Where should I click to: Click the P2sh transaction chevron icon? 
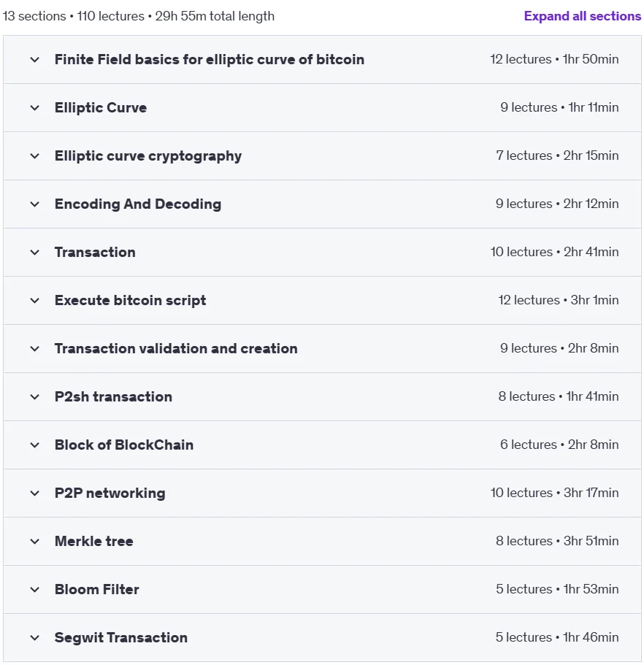(x=35, y=397)
